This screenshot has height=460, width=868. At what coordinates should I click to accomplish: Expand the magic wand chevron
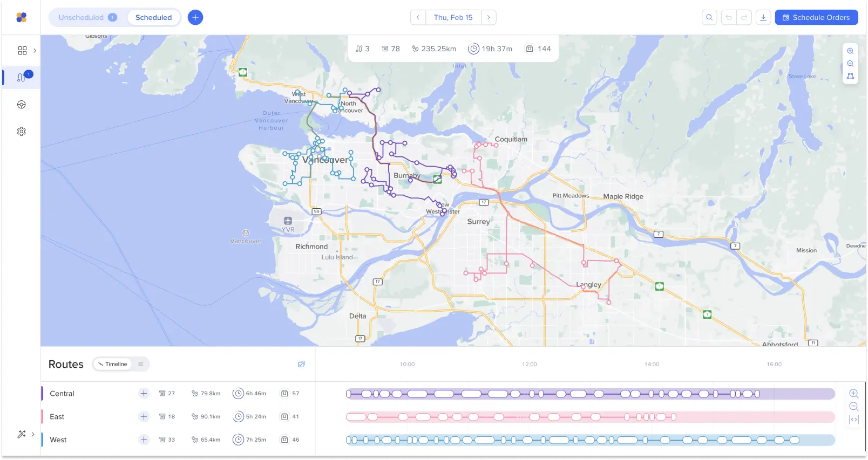click(33, 434)
